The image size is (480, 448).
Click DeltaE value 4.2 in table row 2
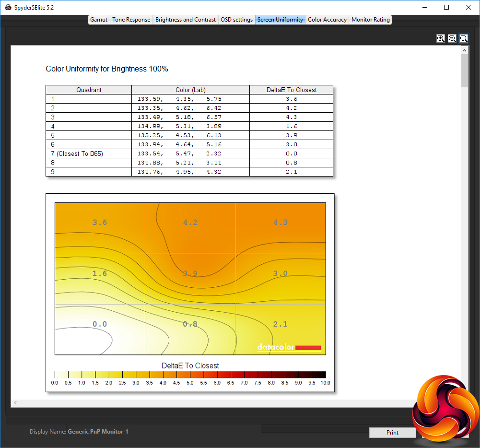292,108
